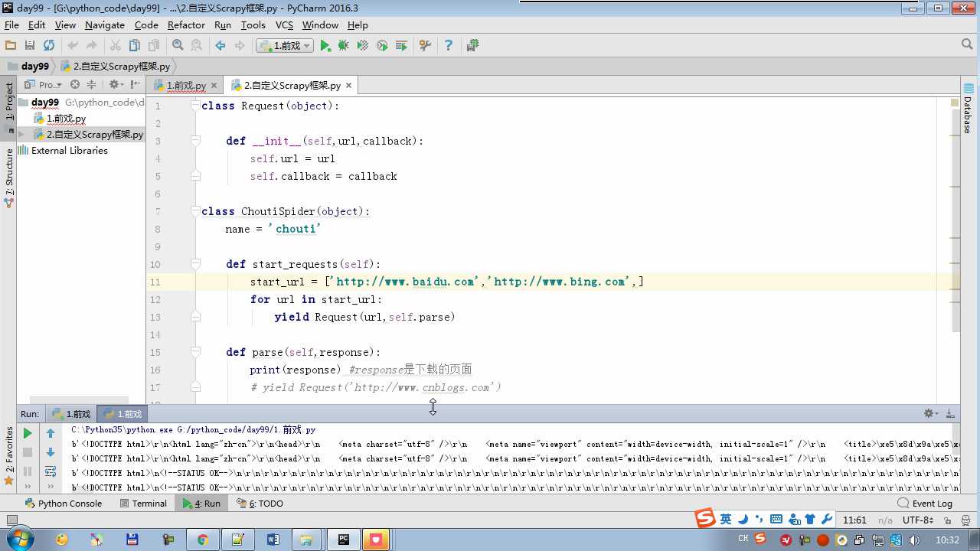This screenshot has width=980, height=551.
Task: Open the Structure side tab
Action: pos(9,178)
